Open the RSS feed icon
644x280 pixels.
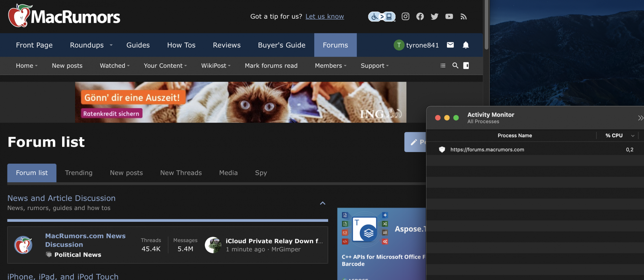click(463, 16)
